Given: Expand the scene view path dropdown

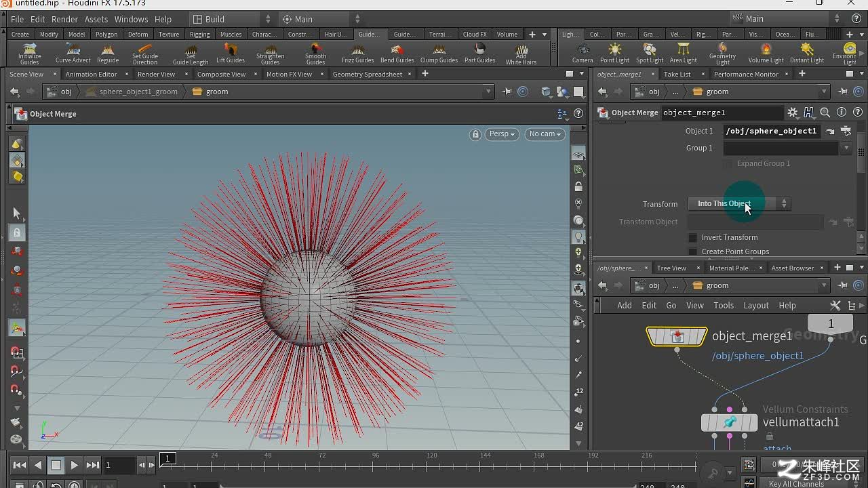Looking at the screenshot, I should [488, 91].
